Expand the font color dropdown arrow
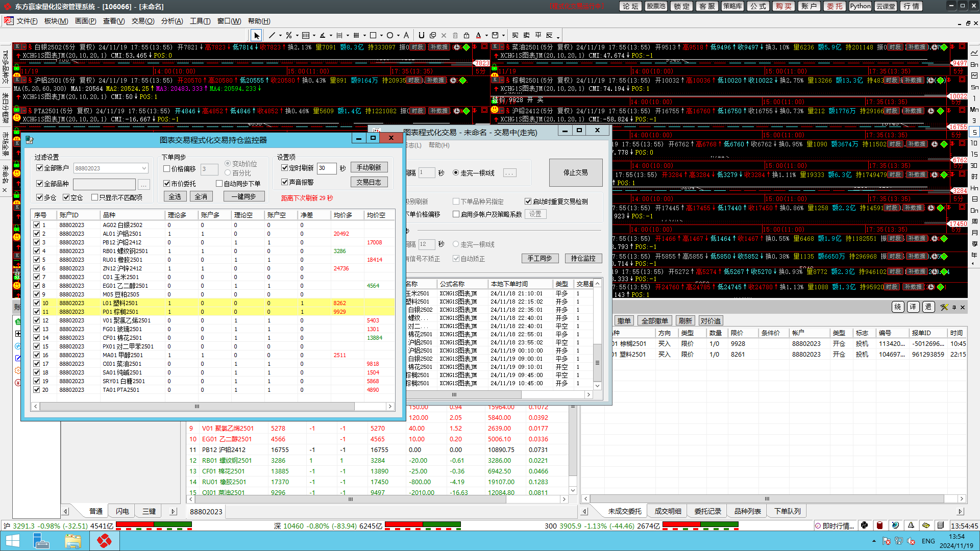The image size is (980, 551). [486, 36]
